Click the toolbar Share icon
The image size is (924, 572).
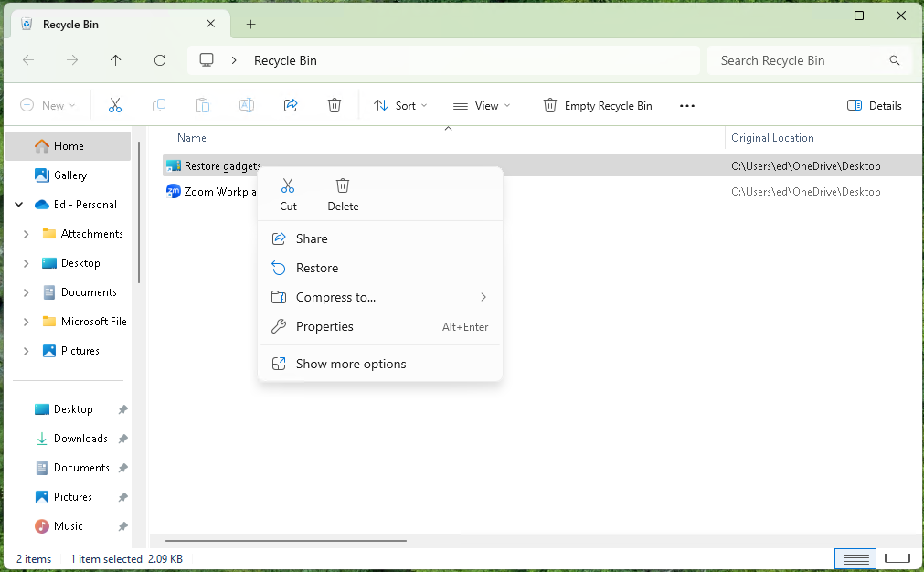point(291,105)
